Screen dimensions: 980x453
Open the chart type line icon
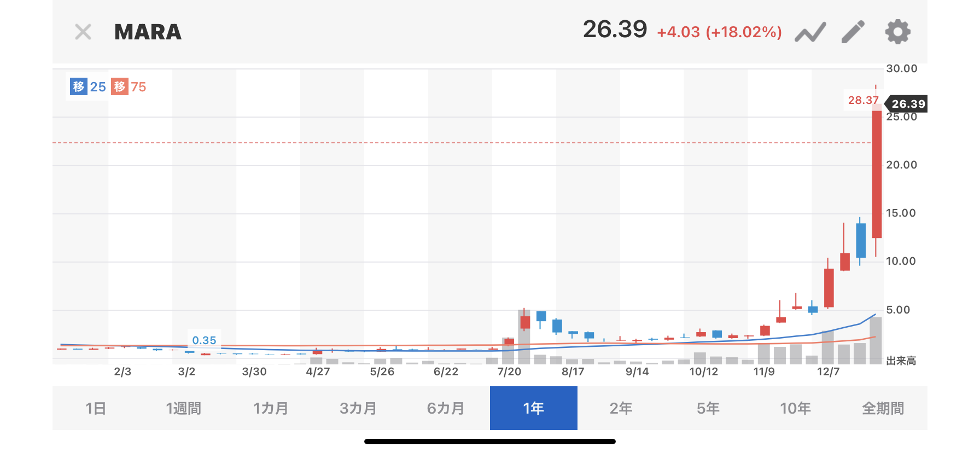[810, 32]
